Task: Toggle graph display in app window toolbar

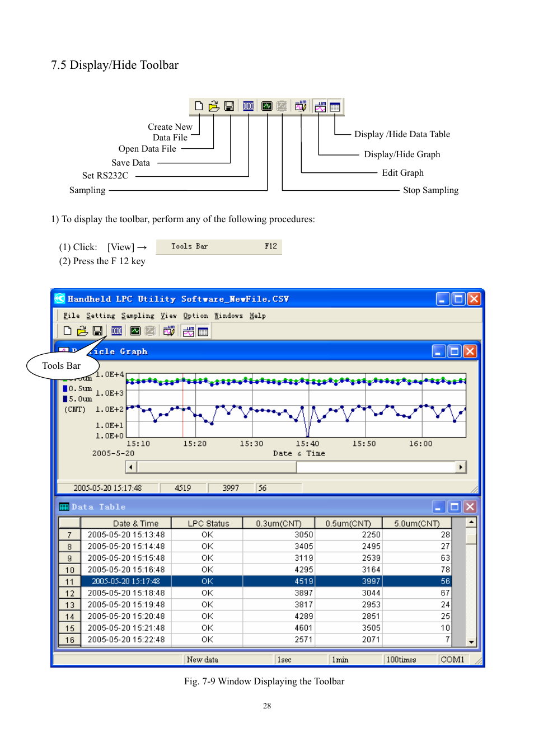Action: pos(189,331)
